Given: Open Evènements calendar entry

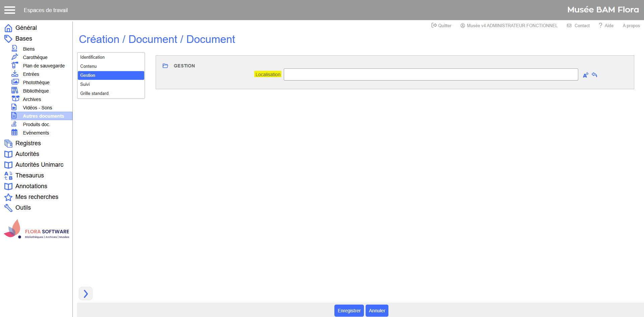Looking at the screenshot, I should click(36, 133).
